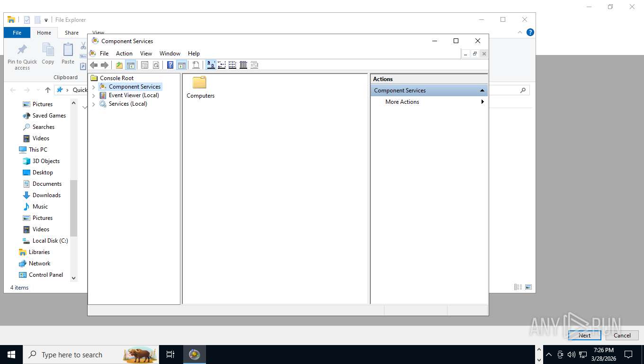The image size is (644, 364).
Task: Switch to Detail view in Component Services
Action: (243, 65)
